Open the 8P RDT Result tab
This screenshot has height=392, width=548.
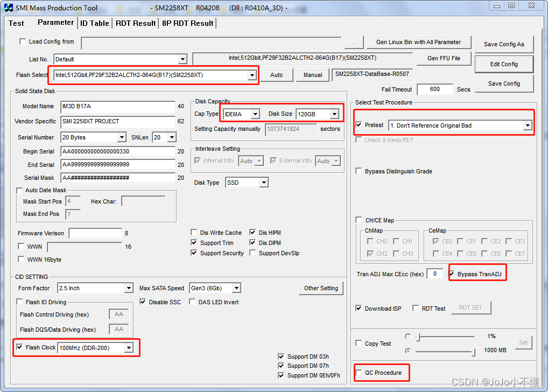pyautogui.click(x=188, y=24)
